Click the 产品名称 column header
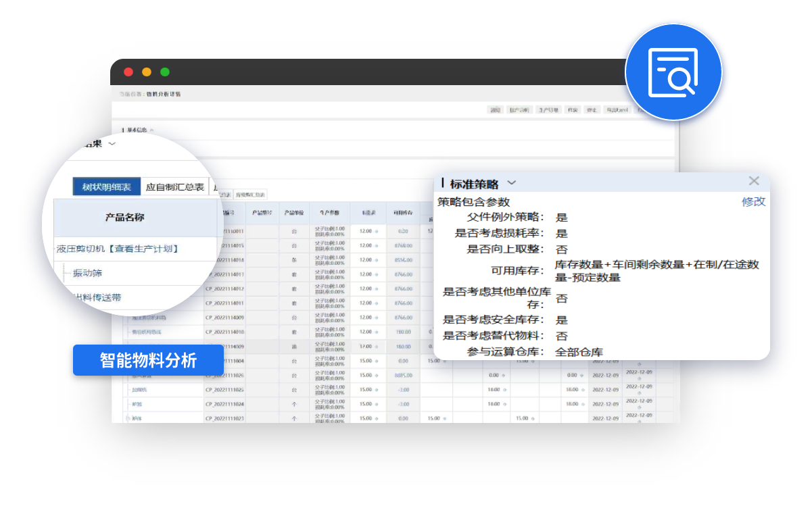The width and height of the screenshot is (812, 527). click(x=124, y=217)
